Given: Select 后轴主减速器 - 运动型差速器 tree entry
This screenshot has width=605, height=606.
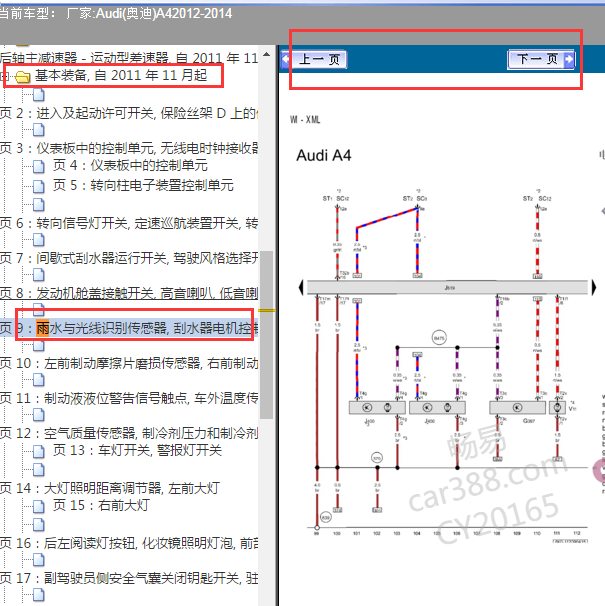Looking at the screenshot, I should (x=129, y=58).
